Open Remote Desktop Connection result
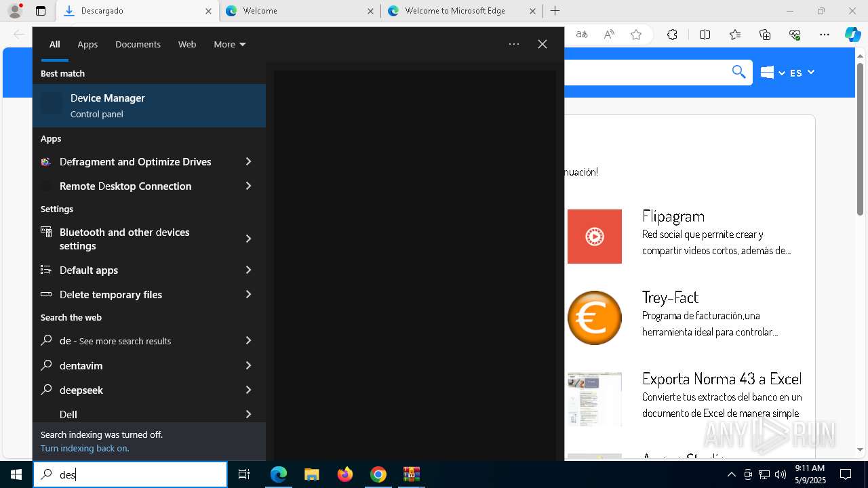868x488 pixels. (x=125, y=186)
